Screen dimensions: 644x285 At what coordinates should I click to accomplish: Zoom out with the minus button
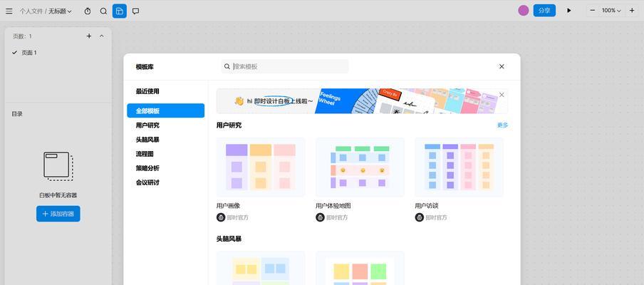tap(592, 11)
